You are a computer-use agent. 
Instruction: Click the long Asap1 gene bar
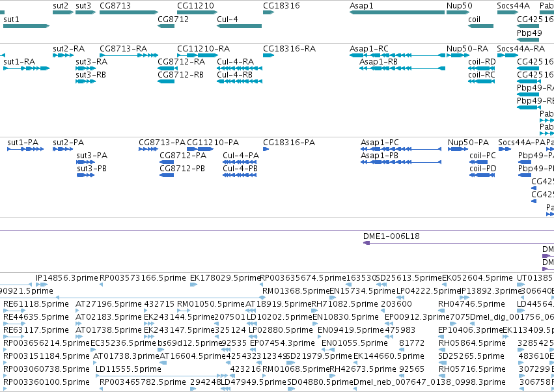coord(396,12)
